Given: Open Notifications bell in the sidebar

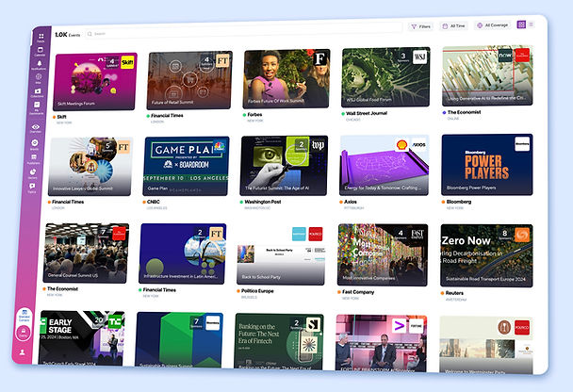Looking at the screenshot, I should coord(40,65).
